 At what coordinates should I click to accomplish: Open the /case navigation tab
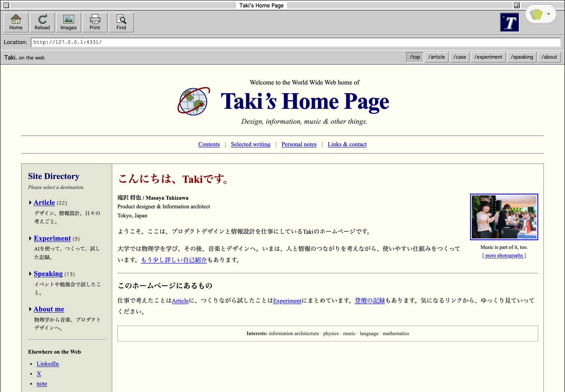point(459,57)
